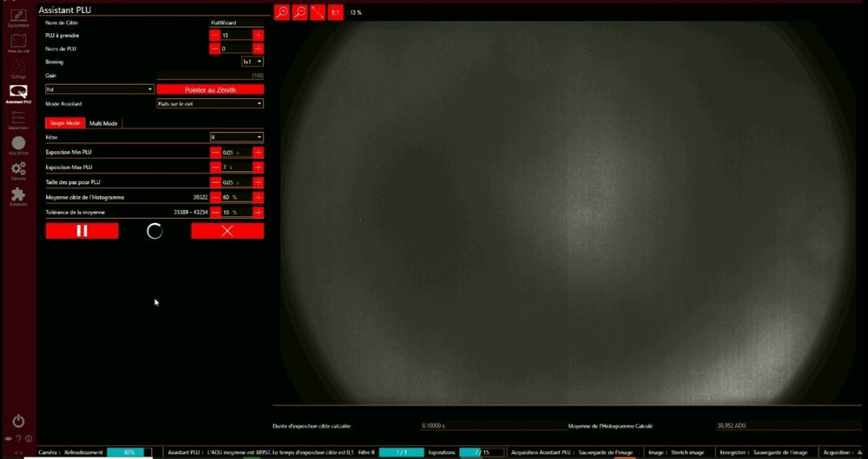Viewport: 868px width, 459px height.
Task: Cancel the flat wizard with the X button
Action: point(227,231)
